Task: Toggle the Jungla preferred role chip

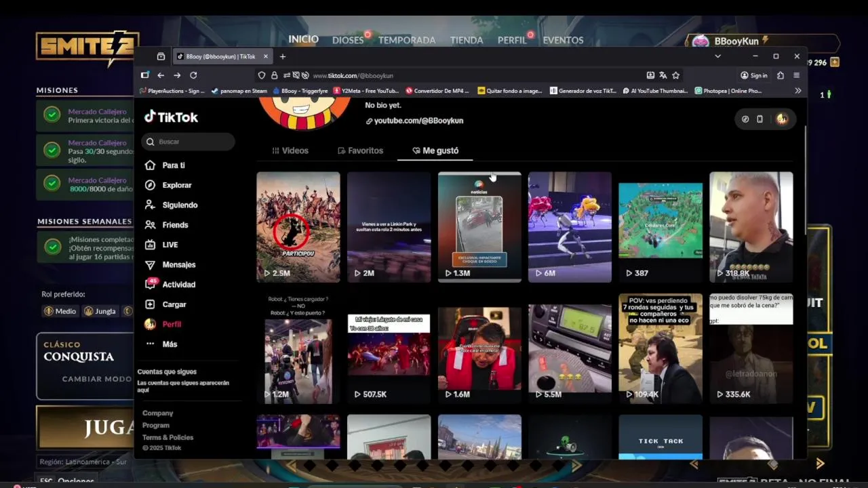Action: pyautogui.click(x=100, y=311)
